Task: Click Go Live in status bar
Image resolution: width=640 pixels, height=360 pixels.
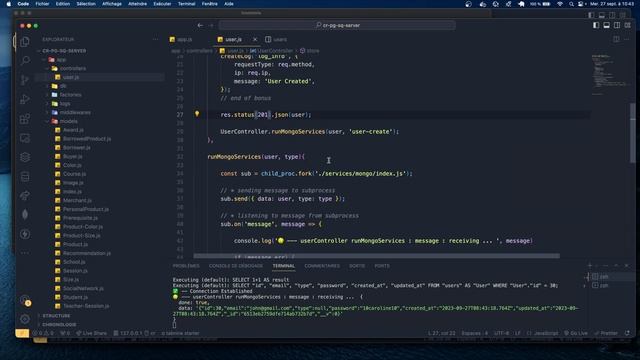Action: (x=576, y=333)
